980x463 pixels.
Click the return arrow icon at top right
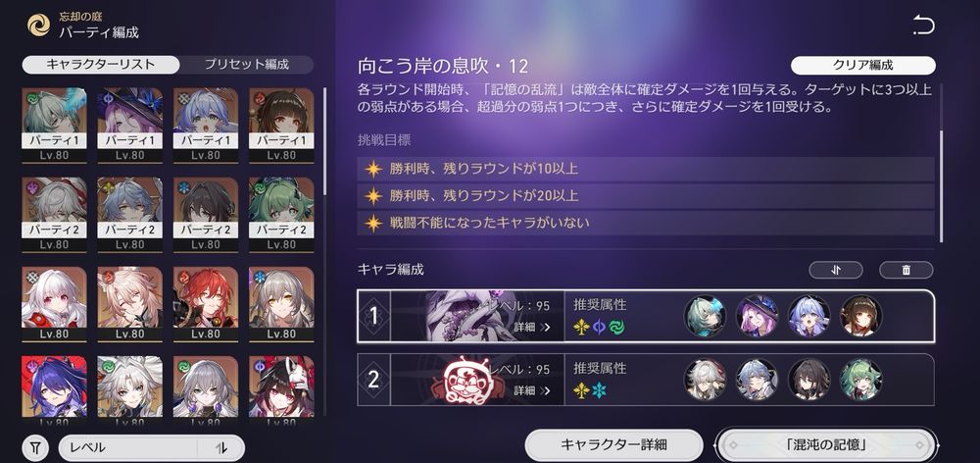[923, 26]
